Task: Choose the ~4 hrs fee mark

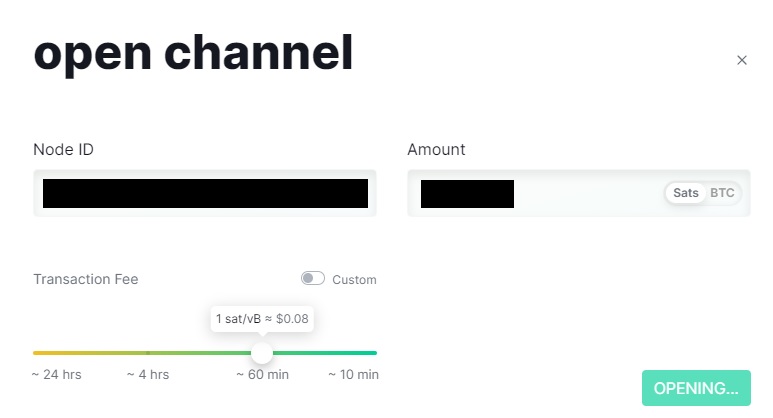Action: 148,375
